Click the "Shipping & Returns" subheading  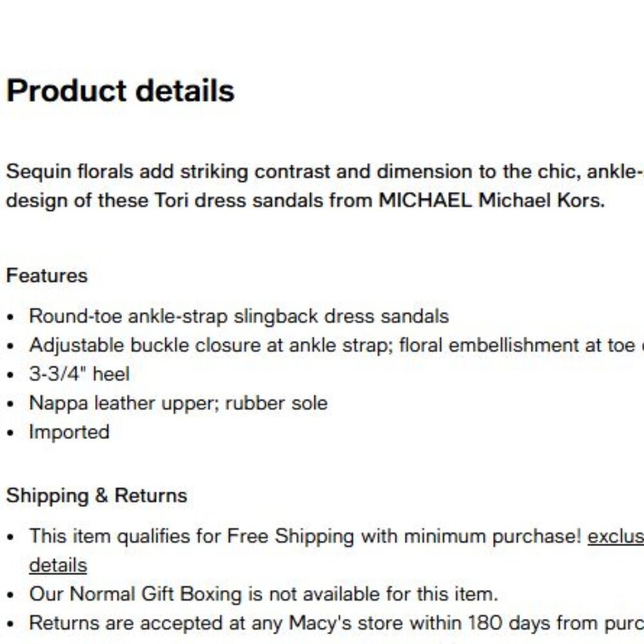[97, 495]
